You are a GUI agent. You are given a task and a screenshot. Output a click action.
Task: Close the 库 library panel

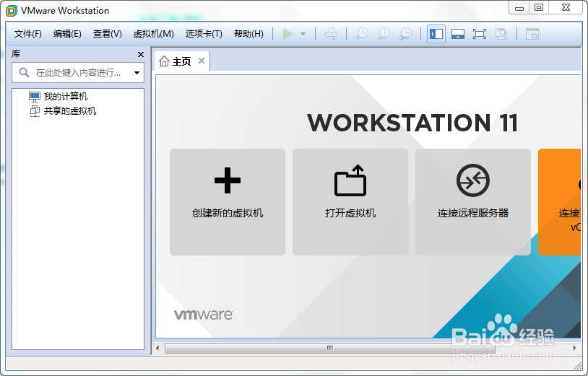point(141,55)
